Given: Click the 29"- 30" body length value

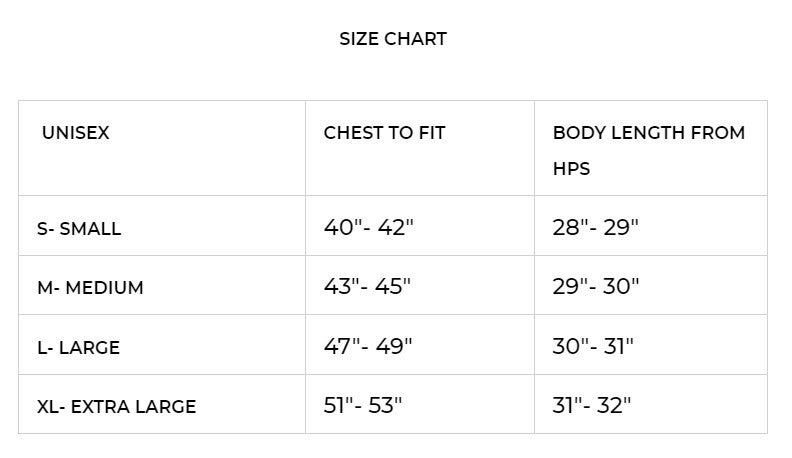Looking at the screenshot, I should click(596, 287).
